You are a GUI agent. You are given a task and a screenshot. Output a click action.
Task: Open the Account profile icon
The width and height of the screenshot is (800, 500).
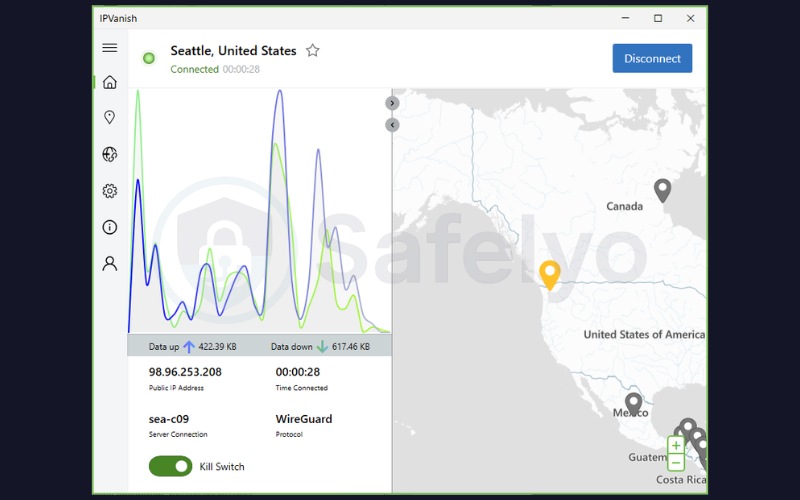(x=110, y=263)
